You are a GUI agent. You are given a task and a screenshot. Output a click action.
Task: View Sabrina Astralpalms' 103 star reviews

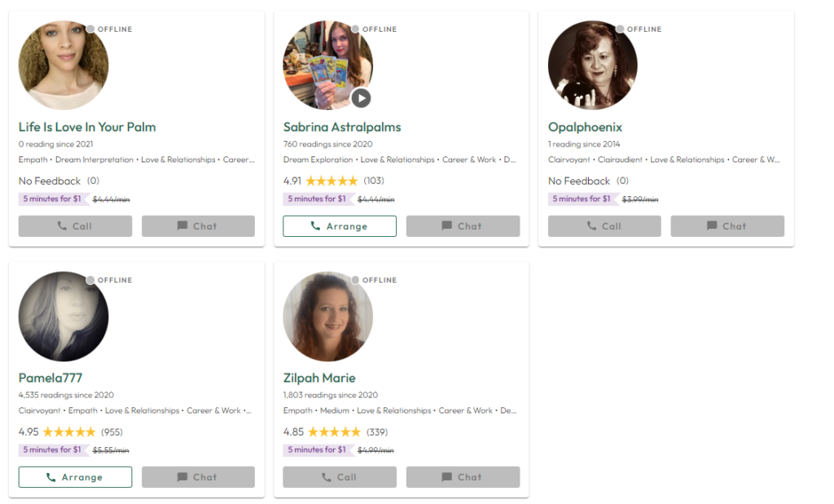(x=331, y=181)
